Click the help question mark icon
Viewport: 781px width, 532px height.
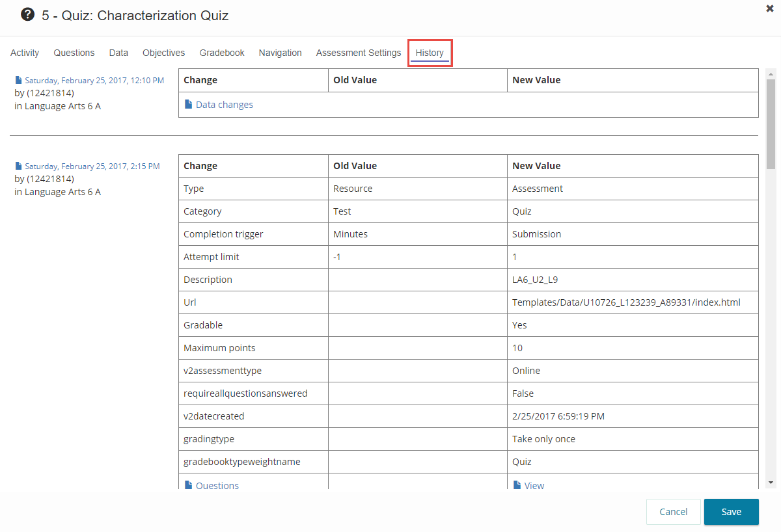coord(27,14)
